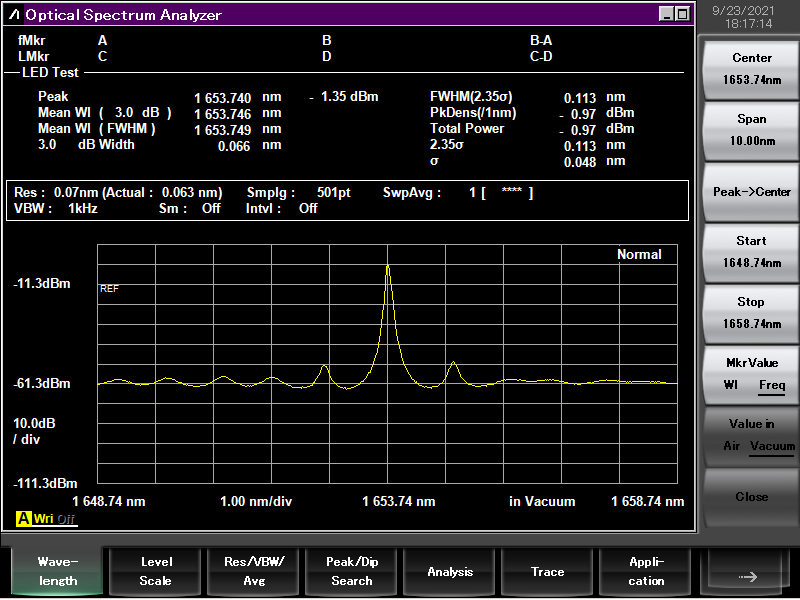Maximize the Optical Spectrum Analyzer window
Screen dimensions: 800x600
pyautogui.click(x=682, y=14)
